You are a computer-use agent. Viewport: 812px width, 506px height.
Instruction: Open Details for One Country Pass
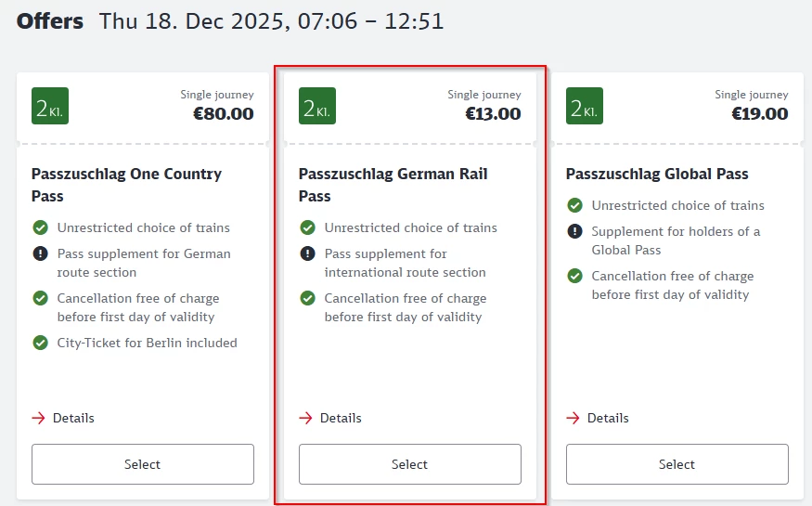pyautogui.click(x=73, y=418)
